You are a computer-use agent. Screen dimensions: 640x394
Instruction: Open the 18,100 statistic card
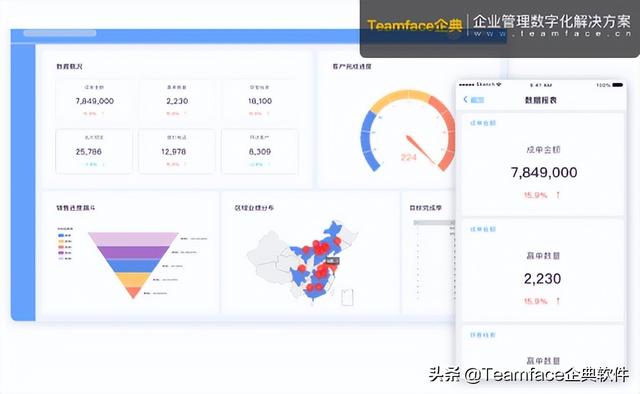click(260, 100)
